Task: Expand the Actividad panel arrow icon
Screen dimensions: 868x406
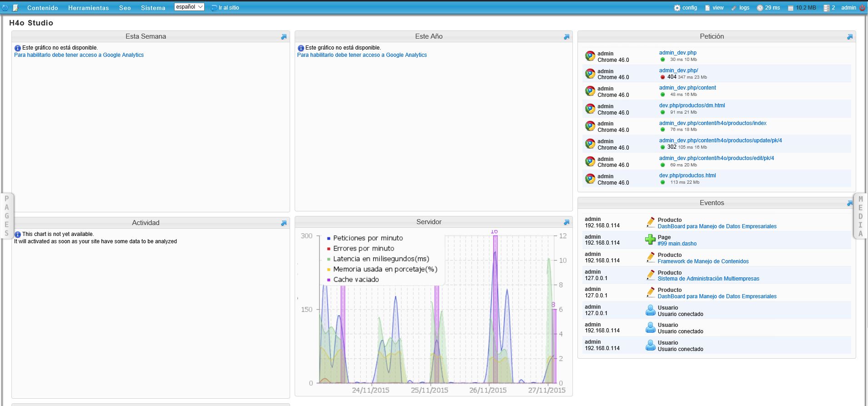Action: click(x=284, y=223)
